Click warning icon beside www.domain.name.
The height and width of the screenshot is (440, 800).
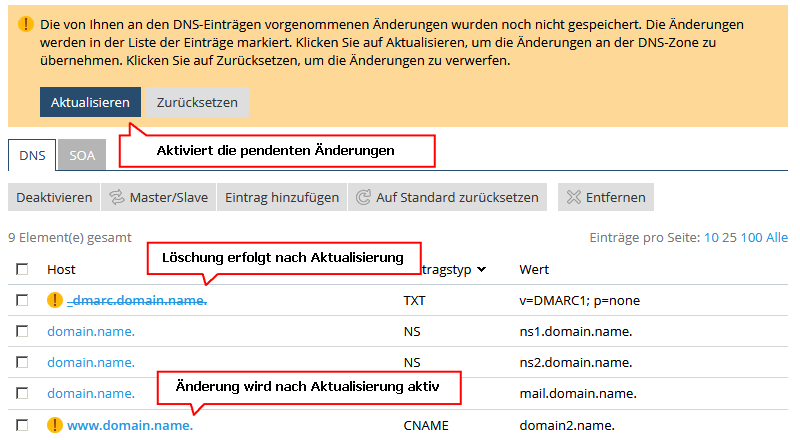[x=55, y=424]
